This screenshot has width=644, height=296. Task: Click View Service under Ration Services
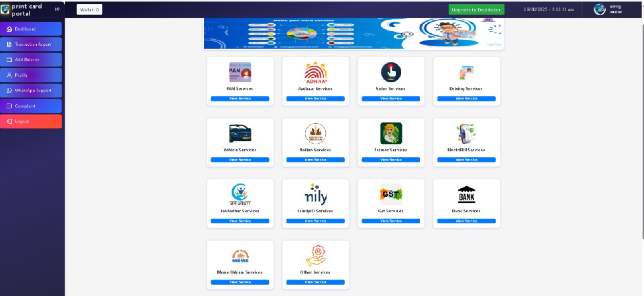click(x=315, y=160)
